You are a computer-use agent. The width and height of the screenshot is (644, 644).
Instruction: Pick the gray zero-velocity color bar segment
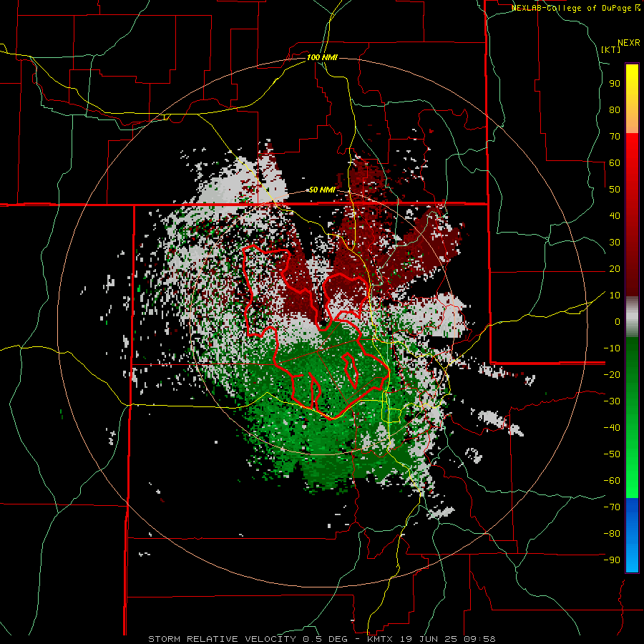pyautogui.click(x=632, y=317)
